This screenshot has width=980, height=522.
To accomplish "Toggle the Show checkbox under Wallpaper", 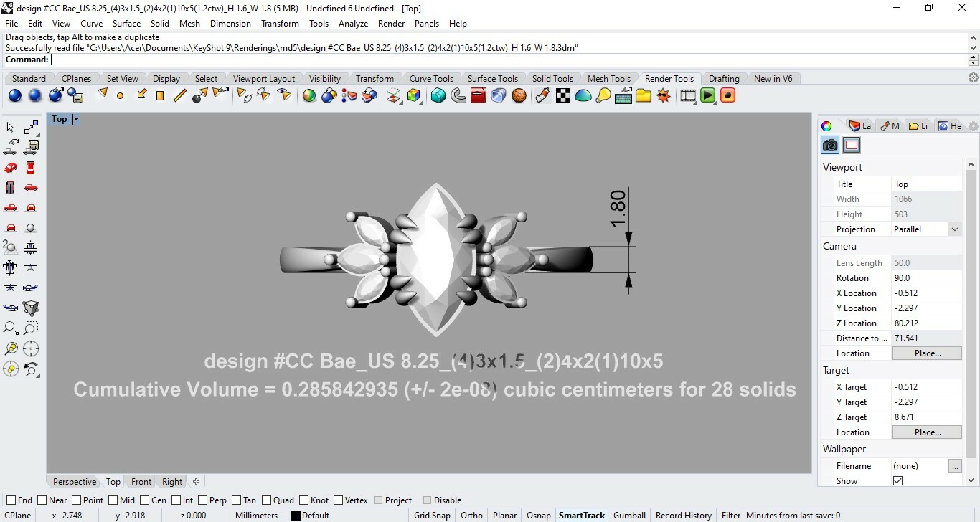I will click(x=899, y=480).
